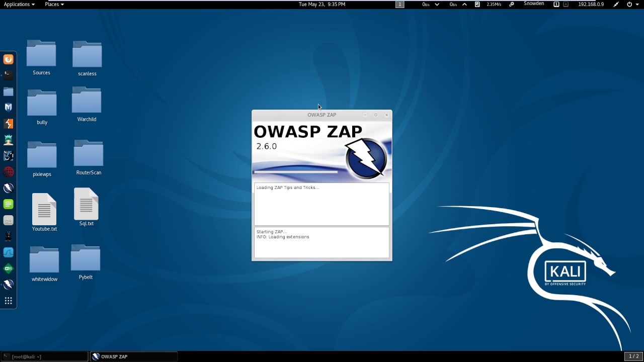Show all applications via the dock grid icon

pyautogui.click(x=8, y=301)
